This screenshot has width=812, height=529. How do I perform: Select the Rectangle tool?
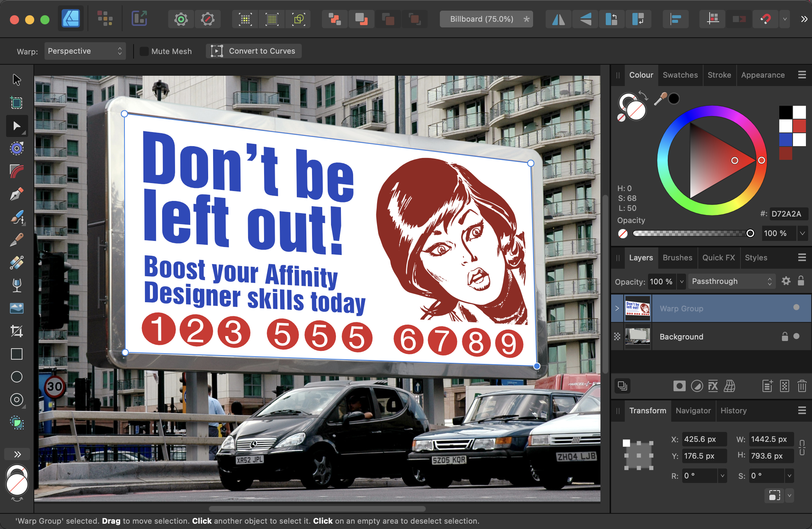point(17,354)
